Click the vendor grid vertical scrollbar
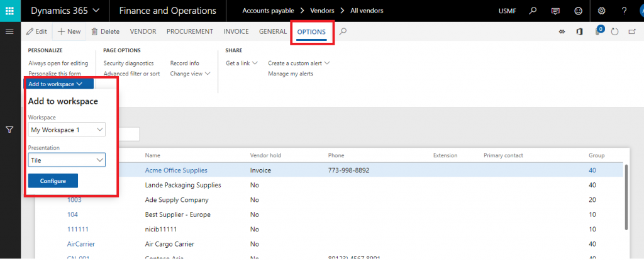 click(x=626, y=197)
